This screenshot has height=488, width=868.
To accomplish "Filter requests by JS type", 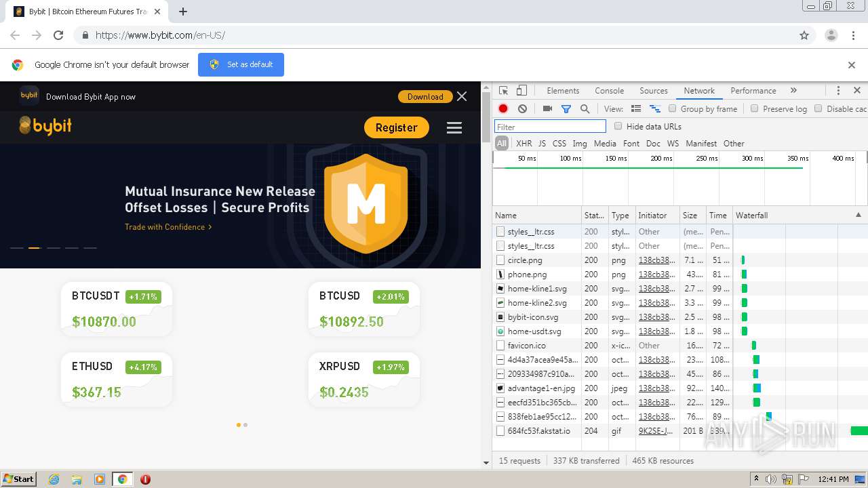I will click(x=542, y=144).
